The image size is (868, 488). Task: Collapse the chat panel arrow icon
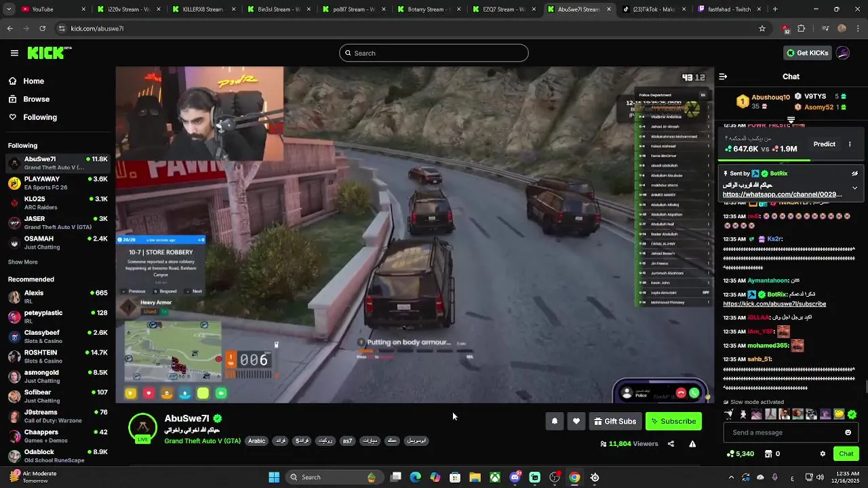pos(723,77)
